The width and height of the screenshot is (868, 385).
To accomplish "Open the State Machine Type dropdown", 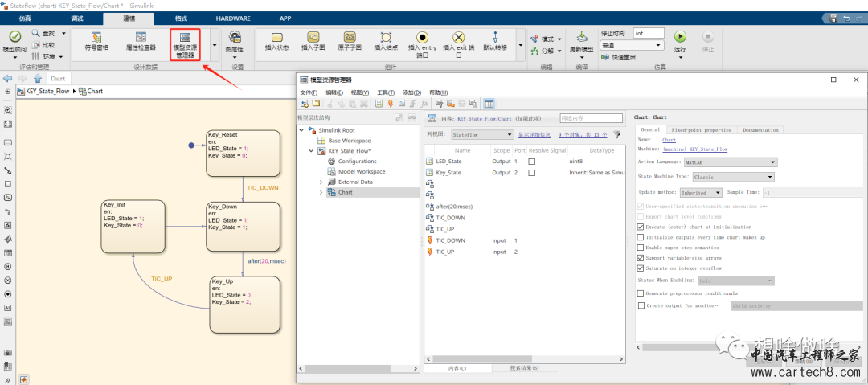I will [732, 178].
